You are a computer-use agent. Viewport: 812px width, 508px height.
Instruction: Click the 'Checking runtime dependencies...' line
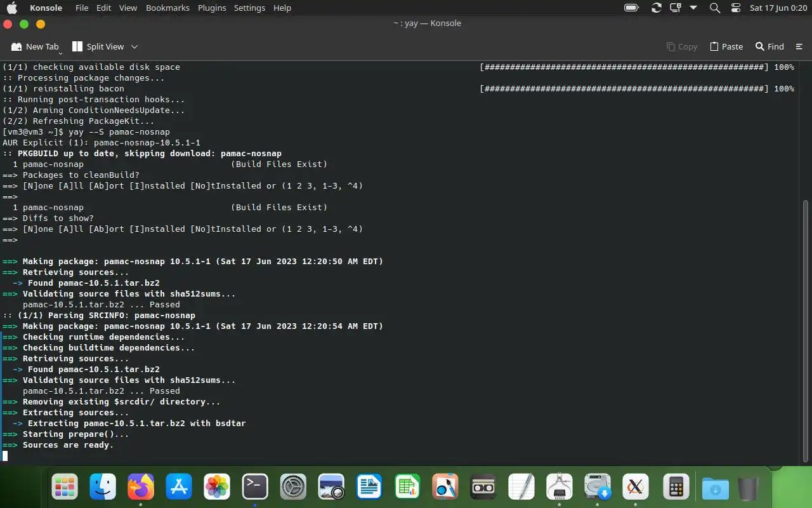(x=104, y=337)
